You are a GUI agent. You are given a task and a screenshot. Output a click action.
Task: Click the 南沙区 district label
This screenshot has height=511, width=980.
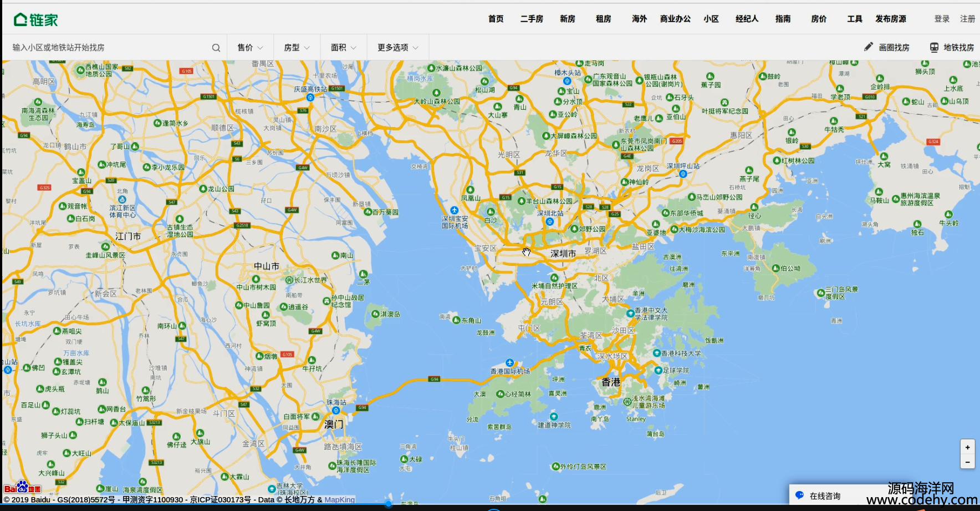click(325, 129)
